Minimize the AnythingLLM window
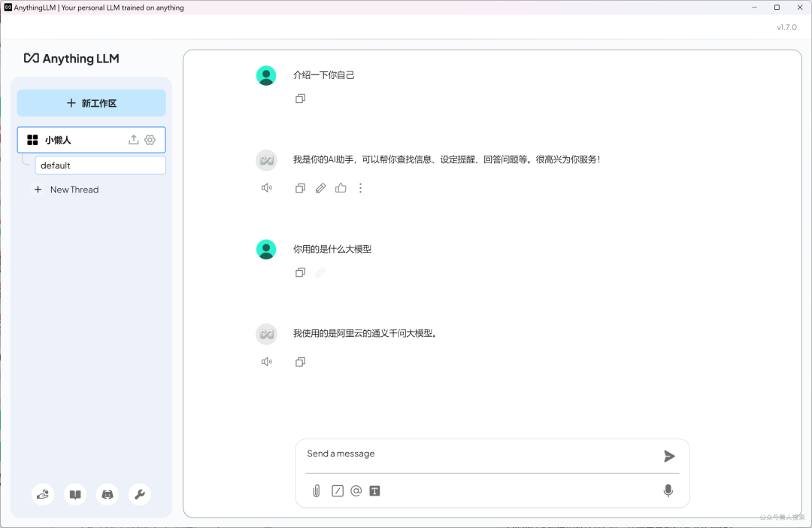This screenshot has width=812, height=528. pos(755,8)
